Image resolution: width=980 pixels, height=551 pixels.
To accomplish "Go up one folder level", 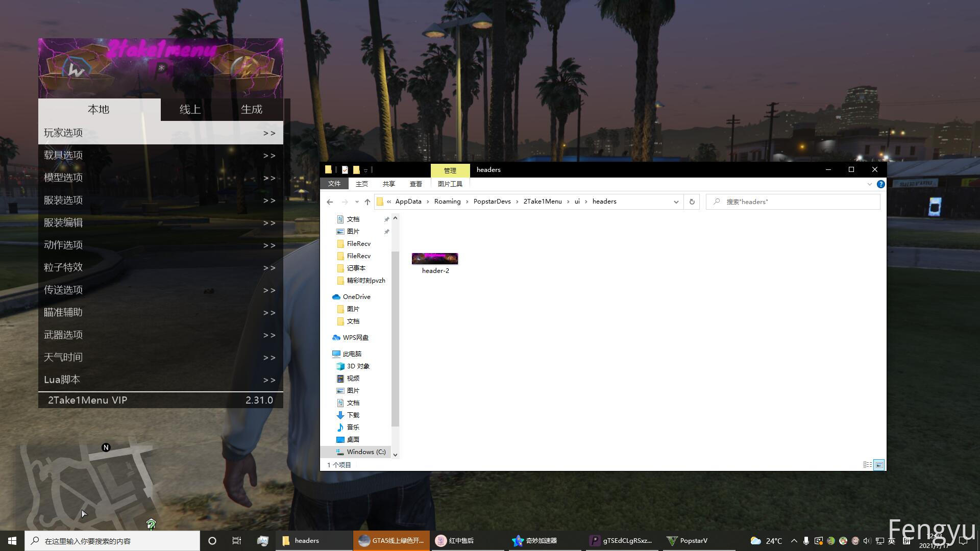I will 367,202.
